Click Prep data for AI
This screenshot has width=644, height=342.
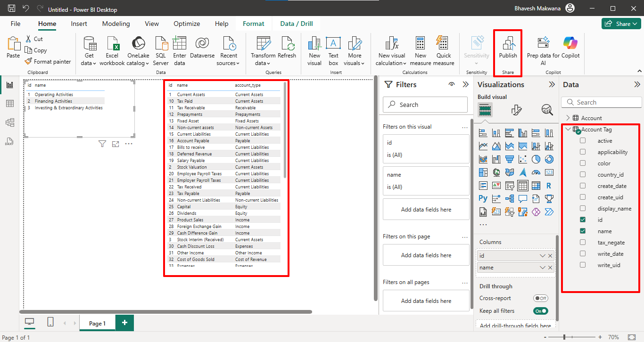544,51
